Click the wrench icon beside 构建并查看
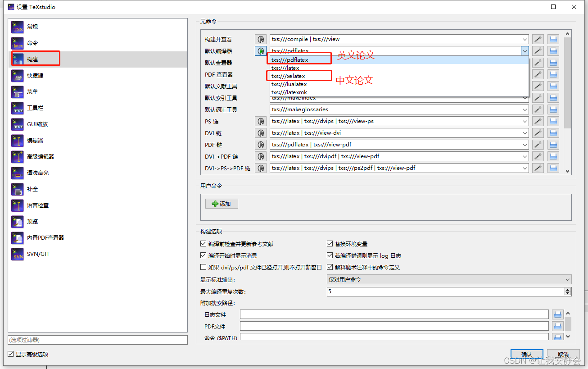 (x=538, y=39)
